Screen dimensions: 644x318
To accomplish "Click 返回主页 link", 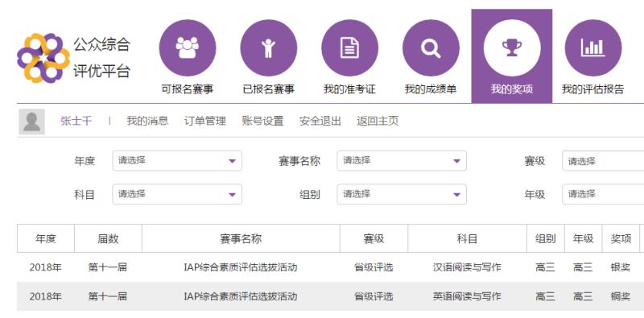I will (378, 122).
